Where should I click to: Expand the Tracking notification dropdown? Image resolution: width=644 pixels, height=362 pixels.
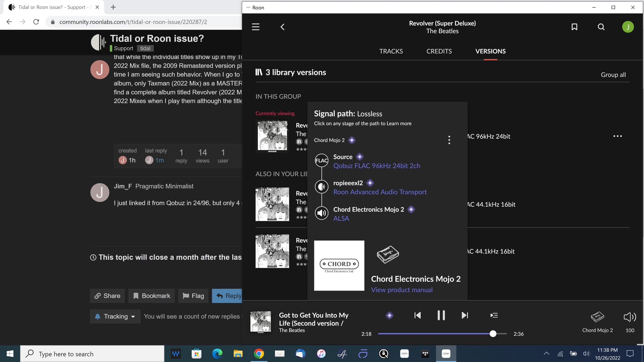(115, 316)
